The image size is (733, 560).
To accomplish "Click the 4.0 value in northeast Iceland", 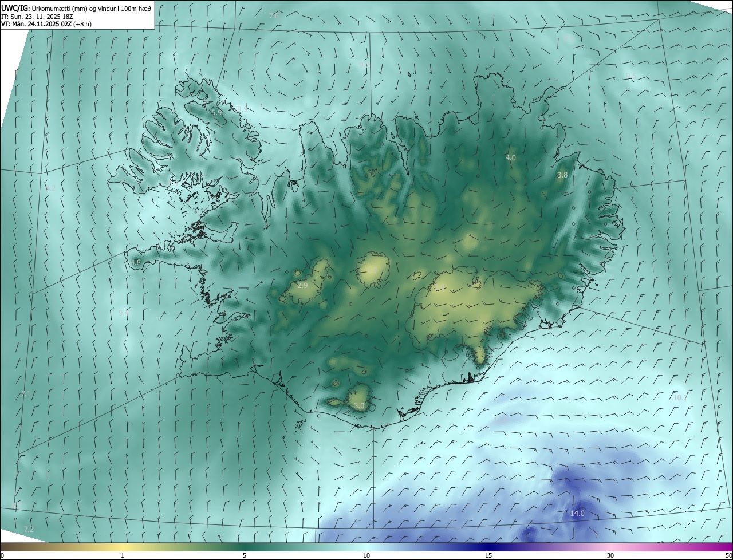I will (x=510, y=157).
